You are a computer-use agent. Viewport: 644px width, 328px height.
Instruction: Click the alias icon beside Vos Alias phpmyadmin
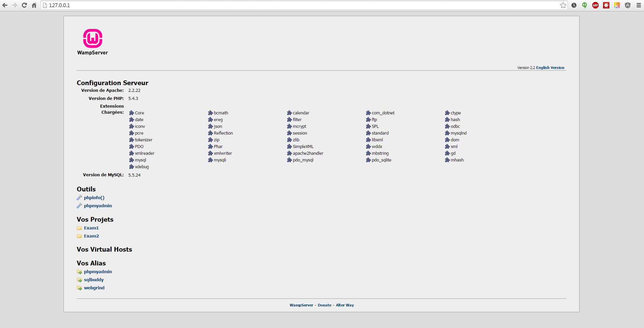[x=79, y=272]
